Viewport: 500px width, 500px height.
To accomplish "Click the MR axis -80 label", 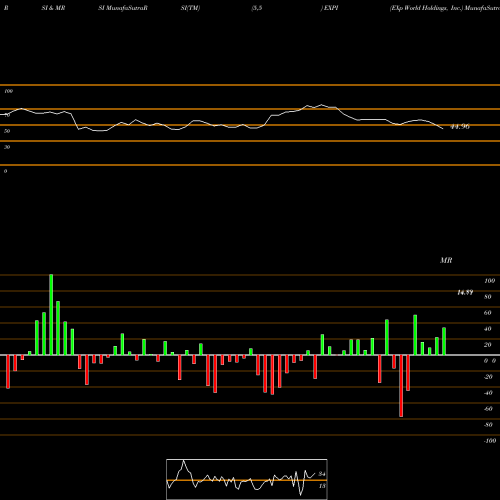I will click(488, 425).
